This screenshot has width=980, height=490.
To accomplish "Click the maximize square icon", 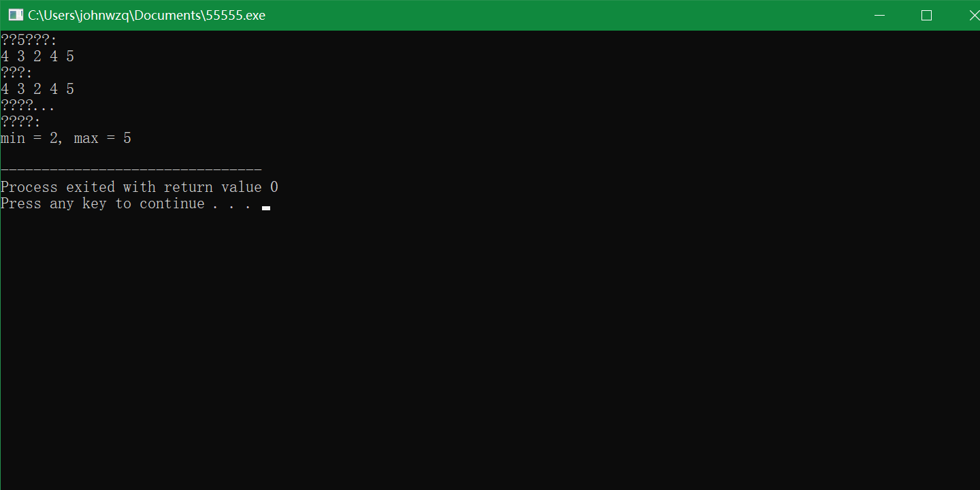I will click(926, 14).
